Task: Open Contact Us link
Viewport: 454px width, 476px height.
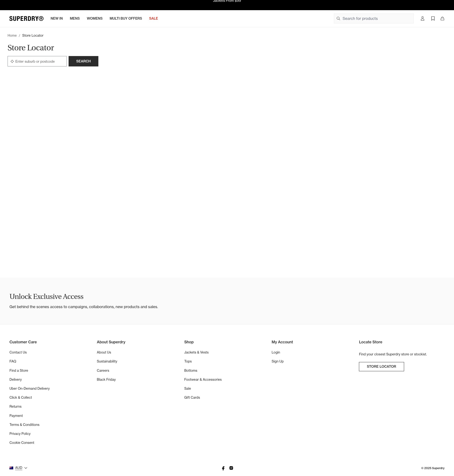Action: pos(18,352)
